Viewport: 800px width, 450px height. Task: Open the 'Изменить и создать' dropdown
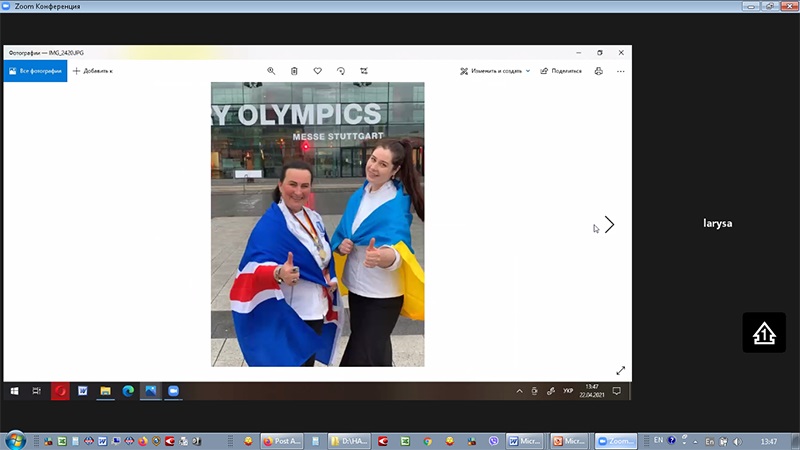pos(495,71)
